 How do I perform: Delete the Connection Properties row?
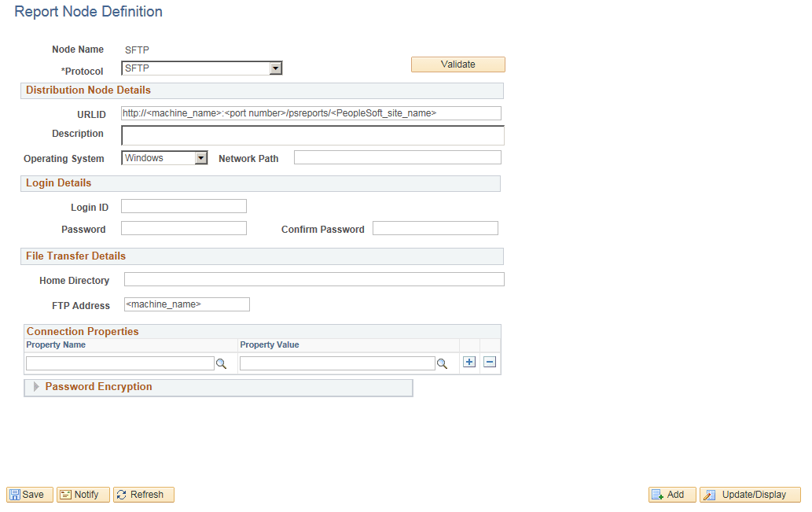click(488, 362)
